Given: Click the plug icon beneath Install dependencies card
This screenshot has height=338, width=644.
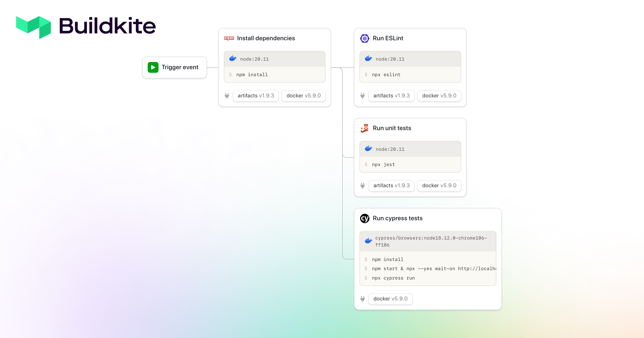Looking at the screenshot, I should [x=227, y=96].
